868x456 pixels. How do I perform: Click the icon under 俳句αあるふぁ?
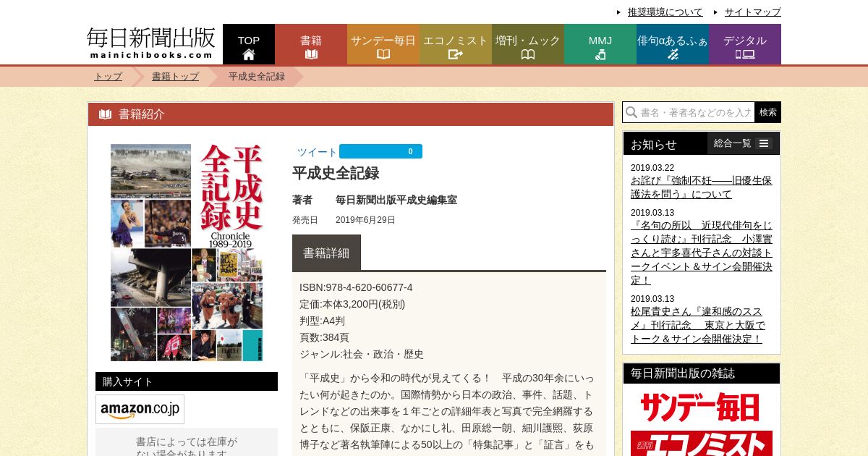(673, 54)
